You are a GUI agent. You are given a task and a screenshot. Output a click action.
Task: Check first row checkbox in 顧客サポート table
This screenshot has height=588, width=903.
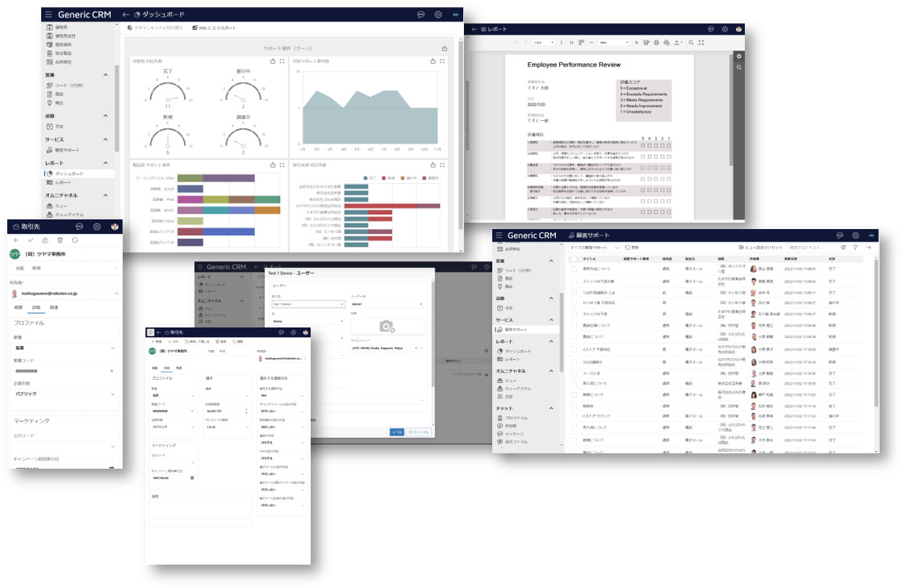[x=575, y=269]
